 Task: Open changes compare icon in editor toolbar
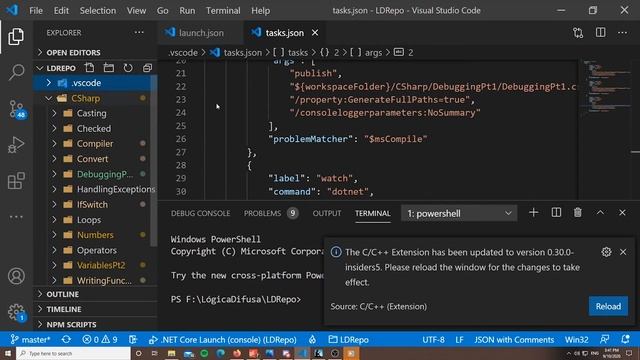pyautogui.click(x=578, y=33)
